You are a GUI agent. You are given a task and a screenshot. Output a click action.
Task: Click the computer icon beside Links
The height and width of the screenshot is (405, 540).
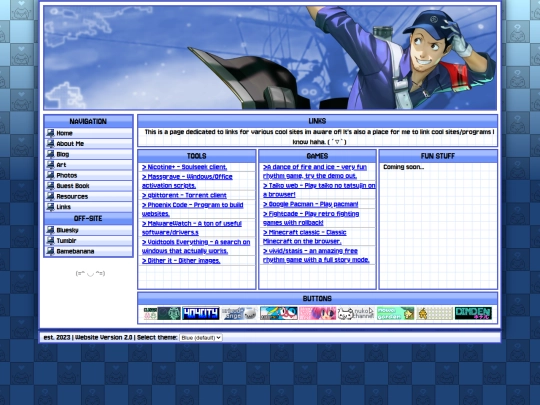50,207
